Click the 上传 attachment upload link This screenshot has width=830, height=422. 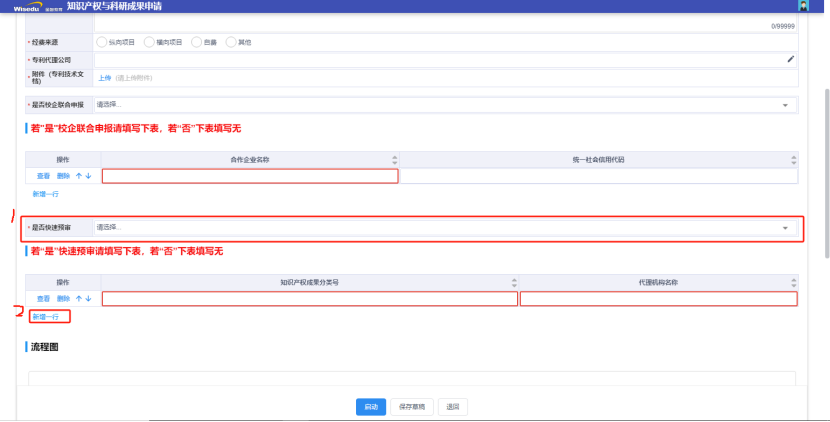pyautogui.click(x=103, y=77)
